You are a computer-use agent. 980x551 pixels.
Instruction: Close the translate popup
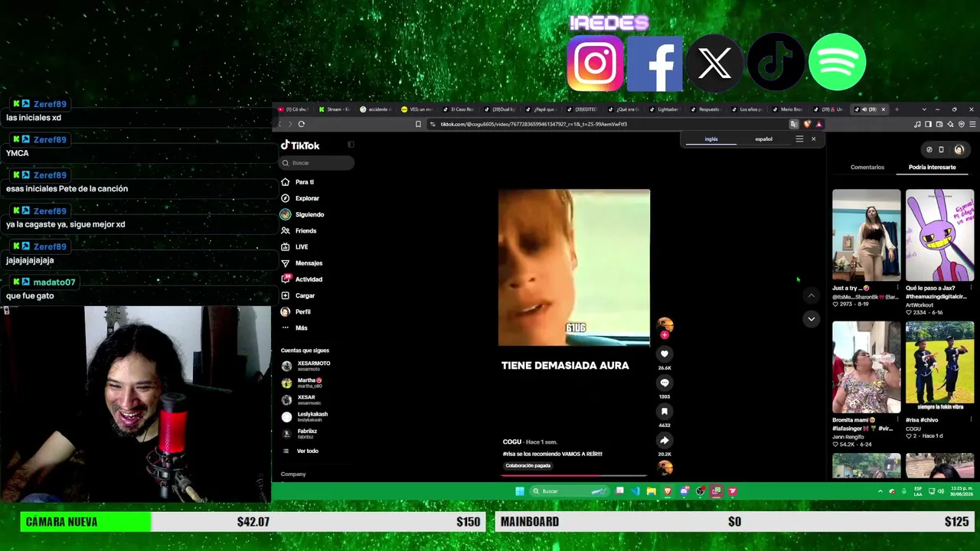[813, 139]
